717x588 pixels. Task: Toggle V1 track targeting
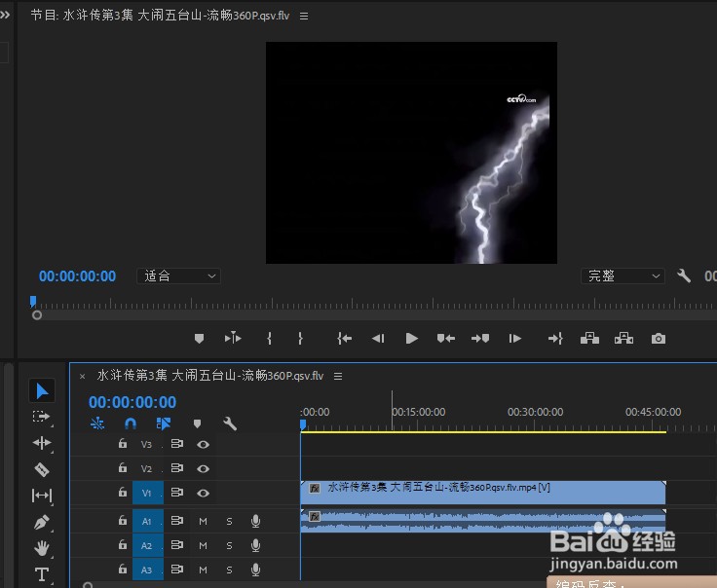(x=148, y=493)
